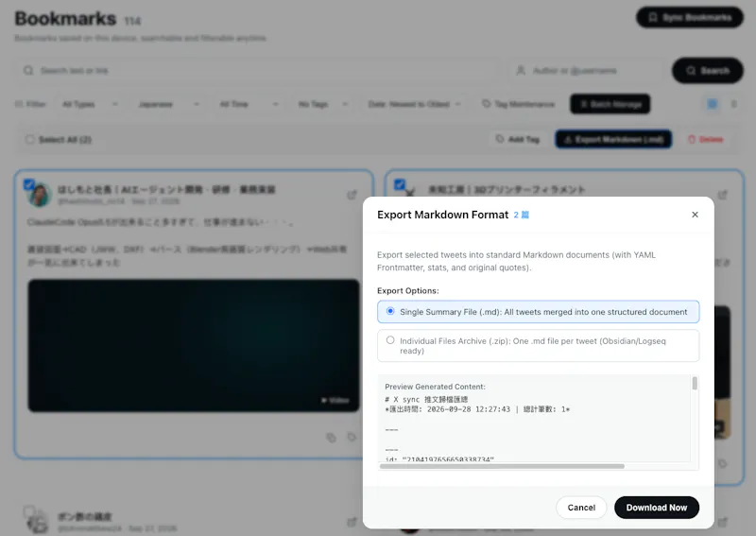This screenshot has height=536, width=756.
Task: Click the preview content vertical scrollbar
Action: pos(695,384)
